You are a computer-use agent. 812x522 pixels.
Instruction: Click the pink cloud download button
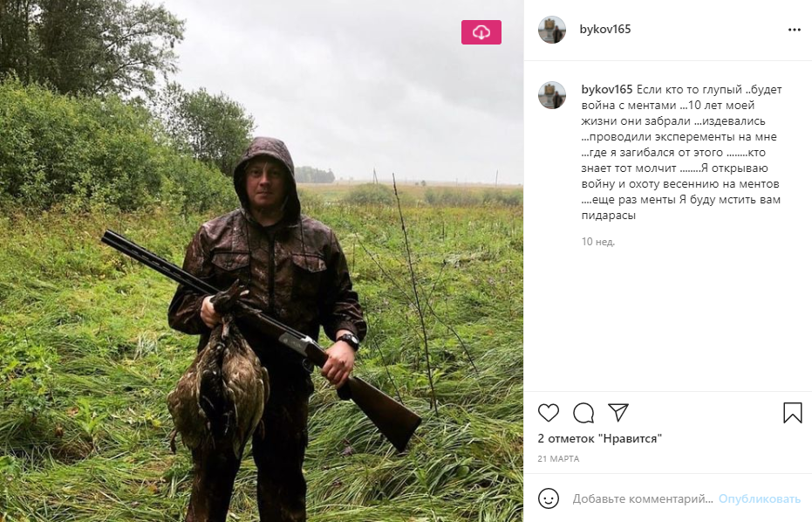[x=481, y=32]
